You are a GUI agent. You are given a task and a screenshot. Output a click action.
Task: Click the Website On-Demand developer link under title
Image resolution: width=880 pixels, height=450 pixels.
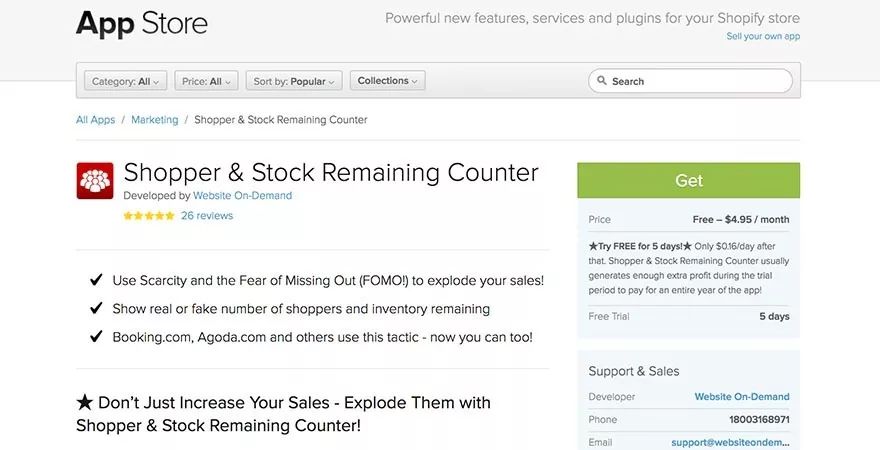(242, 196)
